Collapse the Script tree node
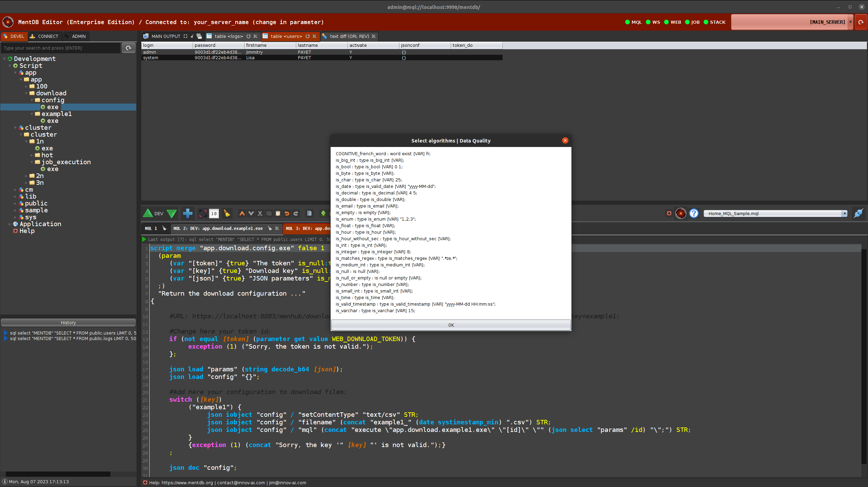 (x=10, y=66)
